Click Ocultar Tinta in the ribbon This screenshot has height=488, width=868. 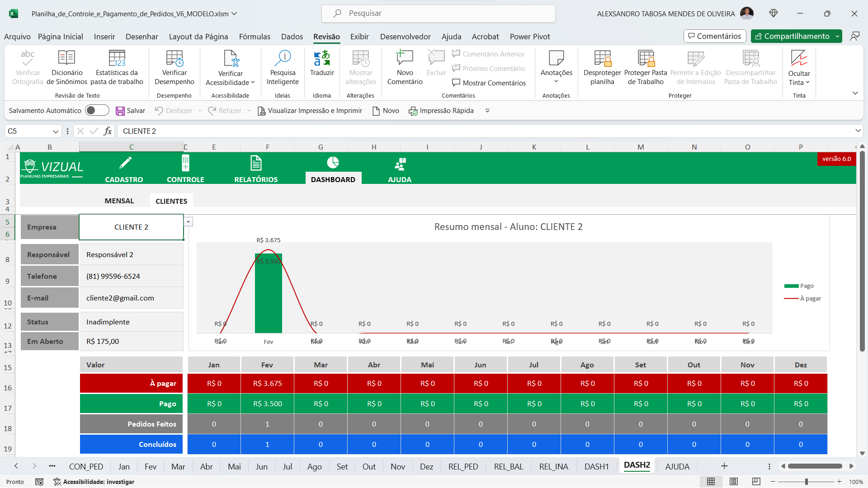coord(799,68)
